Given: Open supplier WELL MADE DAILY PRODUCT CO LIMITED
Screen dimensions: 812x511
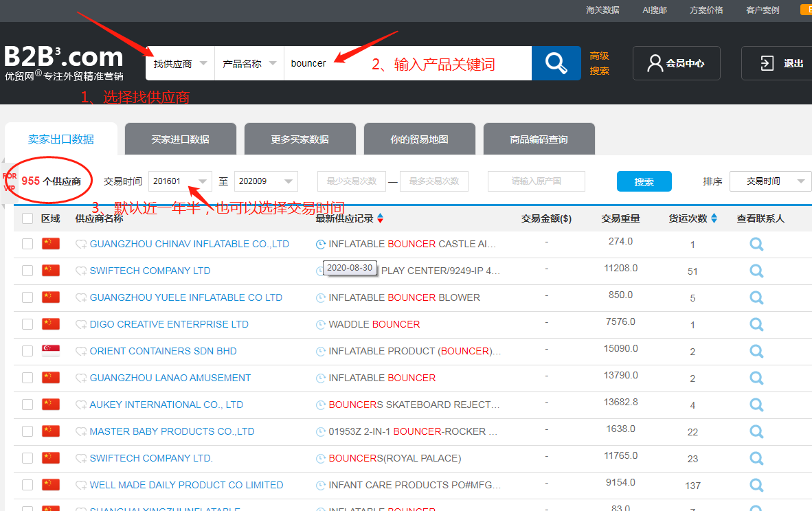Looking at the screenshot, I should pos(186,485).
